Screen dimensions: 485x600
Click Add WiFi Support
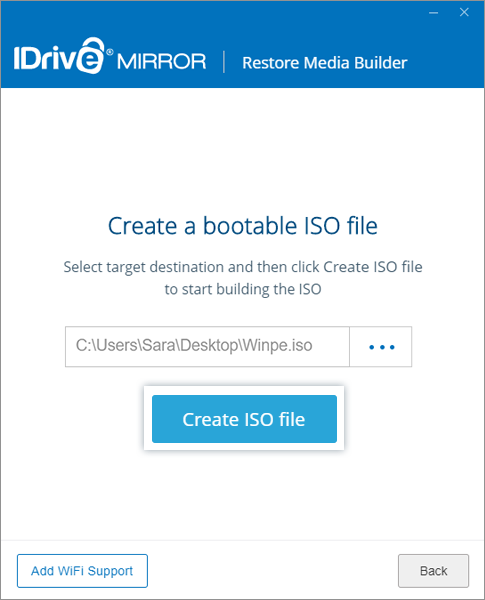point(82,571)
